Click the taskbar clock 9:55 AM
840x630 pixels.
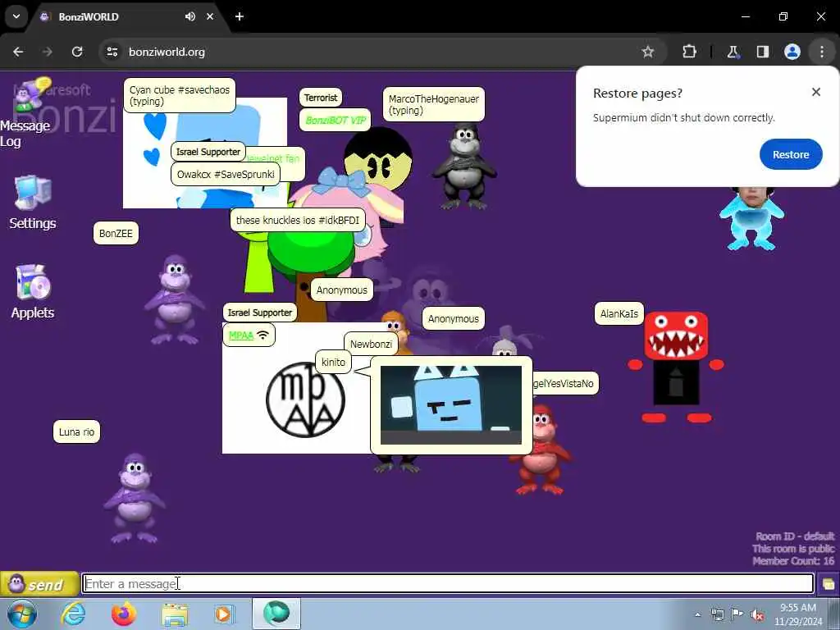[797, 614]
